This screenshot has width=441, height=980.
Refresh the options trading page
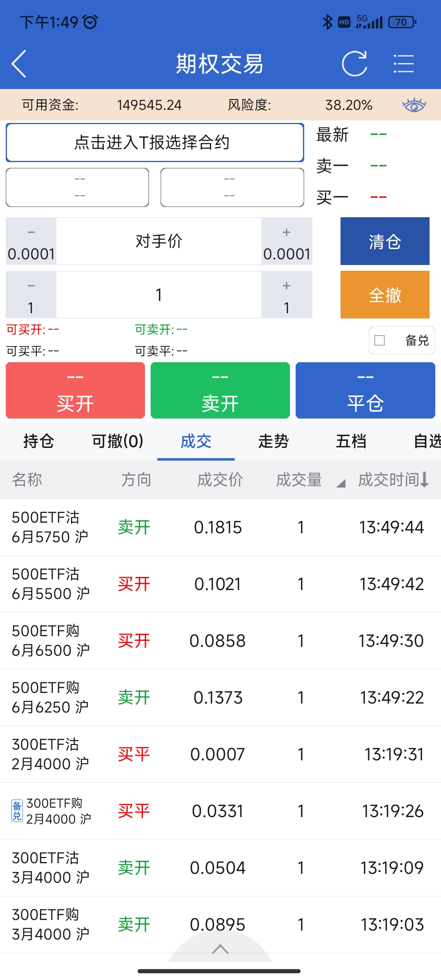pyautogui.click(x=354, y=64)
